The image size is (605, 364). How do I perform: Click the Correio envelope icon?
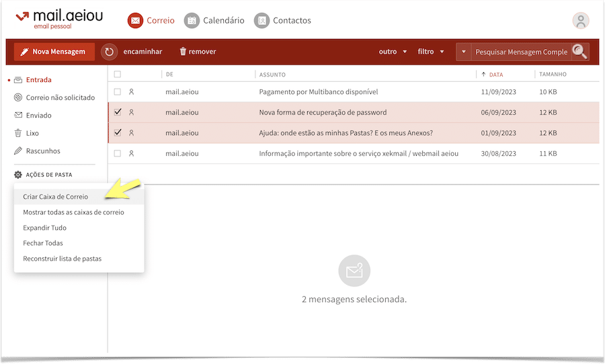click(136, 21)
